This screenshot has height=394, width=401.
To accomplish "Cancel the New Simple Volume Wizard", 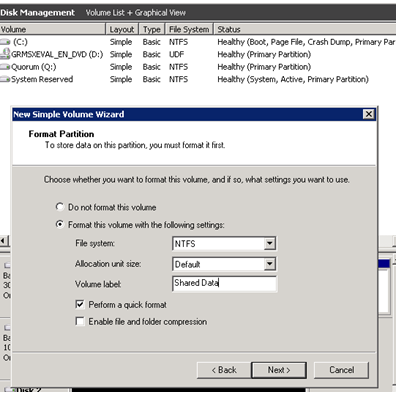I will point(341,370).
